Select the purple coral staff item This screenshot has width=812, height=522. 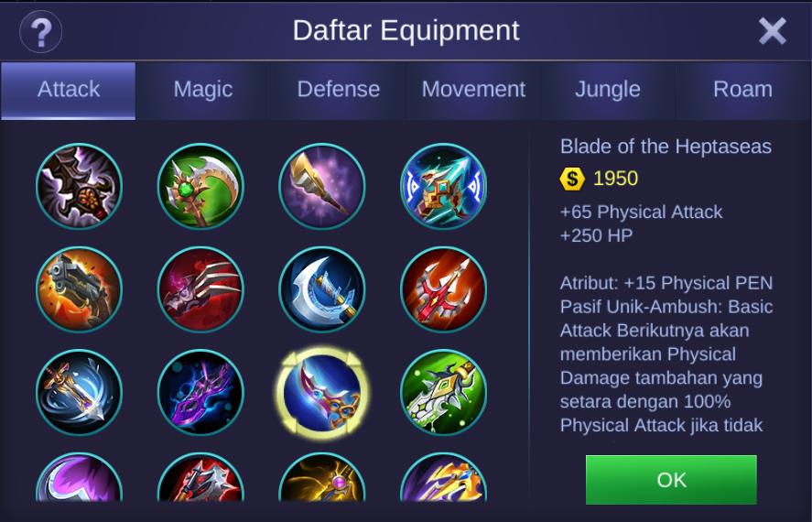click(200, 393)
